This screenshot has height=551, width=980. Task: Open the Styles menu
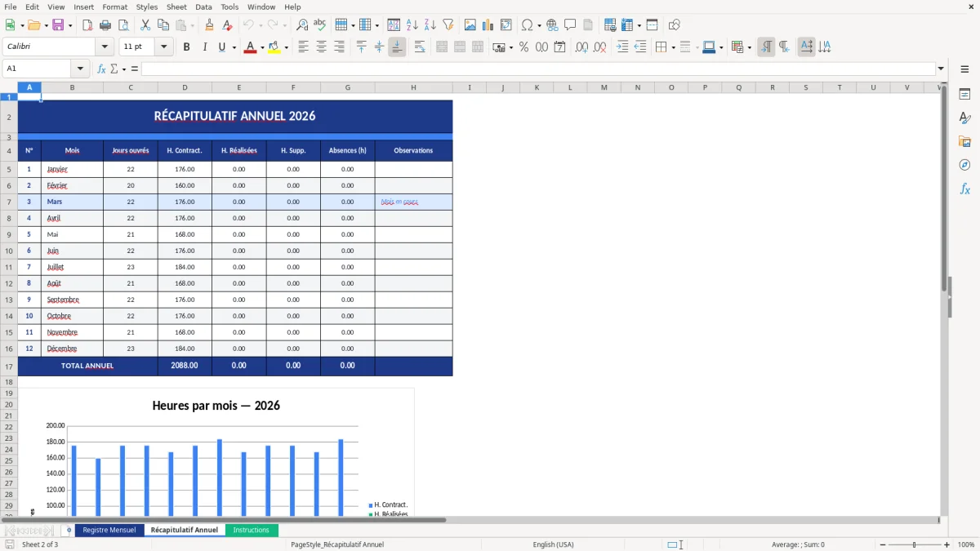point(147,7)
